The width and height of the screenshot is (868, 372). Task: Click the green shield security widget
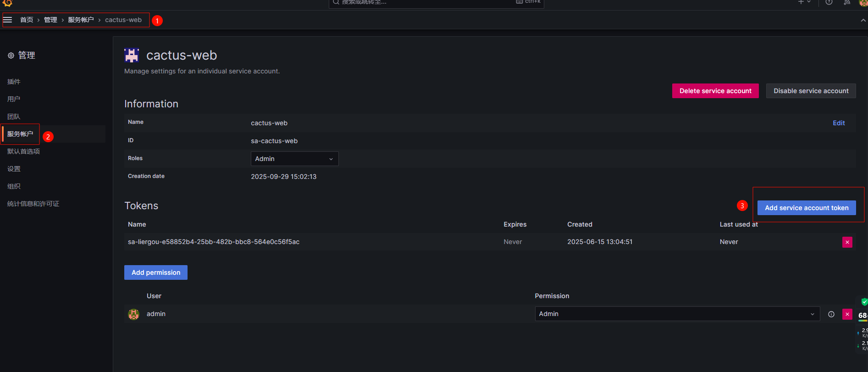pos(864,302)
